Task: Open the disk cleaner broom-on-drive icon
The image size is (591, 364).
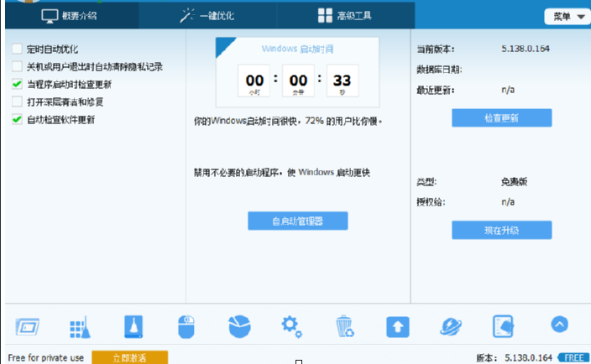Action: (x=133, y=326)
